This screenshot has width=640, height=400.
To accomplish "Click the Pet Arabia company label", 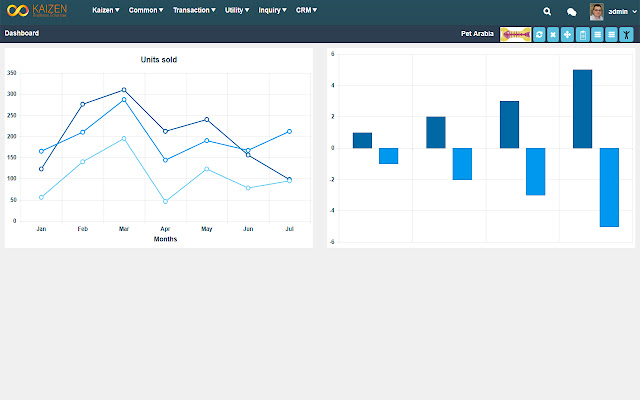I will [x=477, y=33].
